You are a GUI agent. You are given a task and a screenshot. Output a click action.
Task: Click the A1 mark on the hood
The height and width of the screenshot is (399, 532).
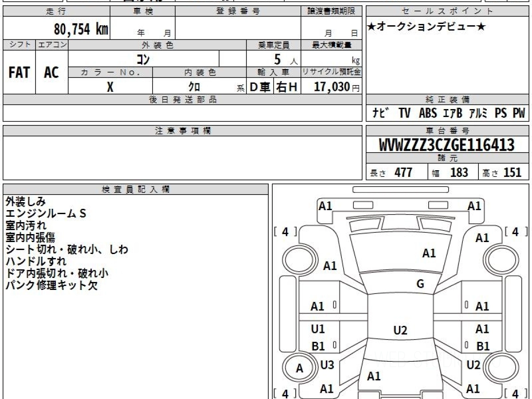point(429,254)
